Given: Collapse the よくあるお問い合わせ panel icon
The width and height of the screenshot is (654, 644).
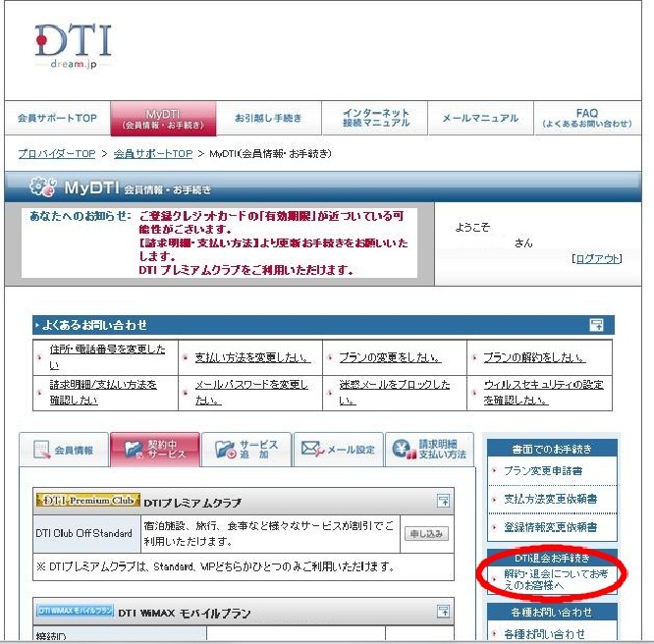Looking at the screenshot, I should click(596, 325).
